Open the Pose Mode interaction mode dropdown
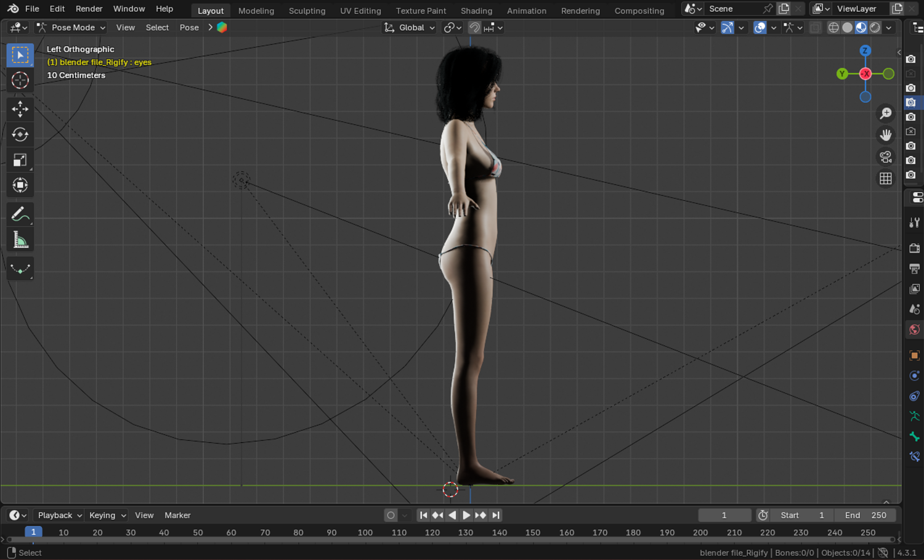This screenshot has height=560, width=924. pos(71,28)
